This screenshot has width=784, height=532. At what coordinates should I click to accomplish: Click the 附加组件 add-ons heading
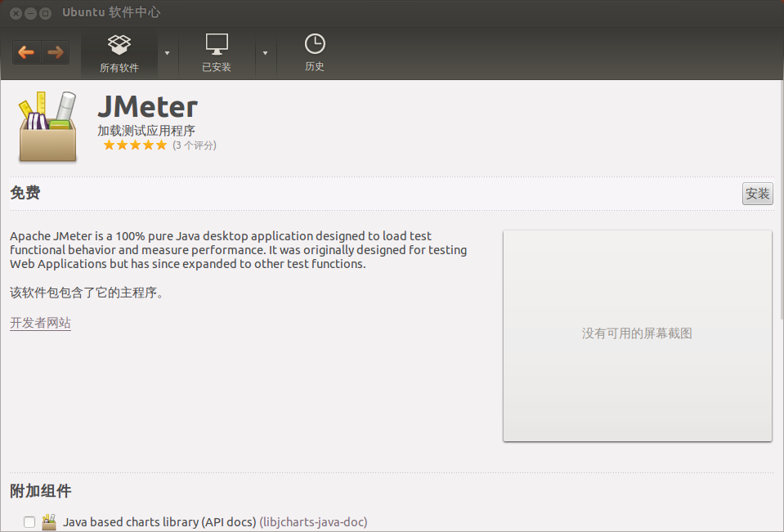click(41, 491)
